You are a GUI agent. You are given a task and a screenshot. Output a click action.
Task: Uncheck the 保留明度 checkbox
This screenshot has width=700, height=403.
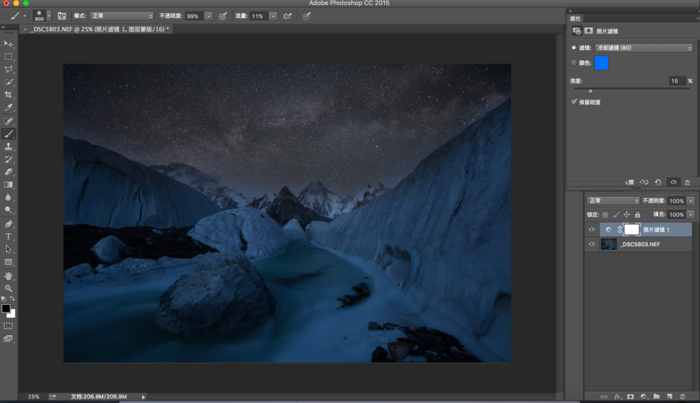click(573, 101)
